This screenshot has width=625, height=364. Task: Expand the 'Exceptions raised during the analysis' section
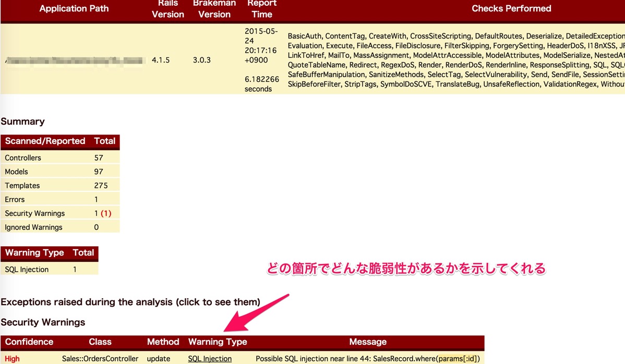click(x=130, y=302)
